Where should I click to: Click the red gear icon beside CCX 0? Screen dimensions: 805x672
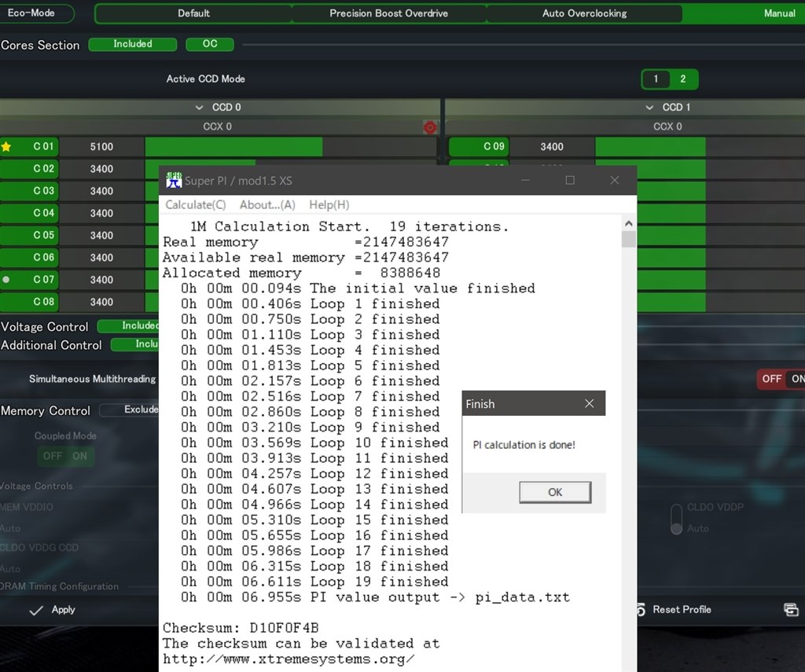430,127
